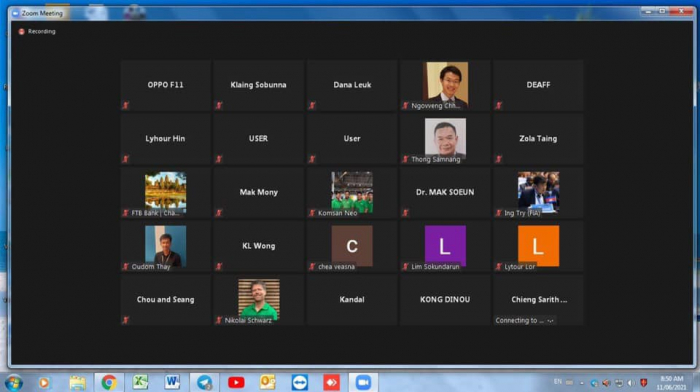Select the Dr. MAK SOEUN participant tile
This screenshot has height=392, width=700.
click(445, 192)
